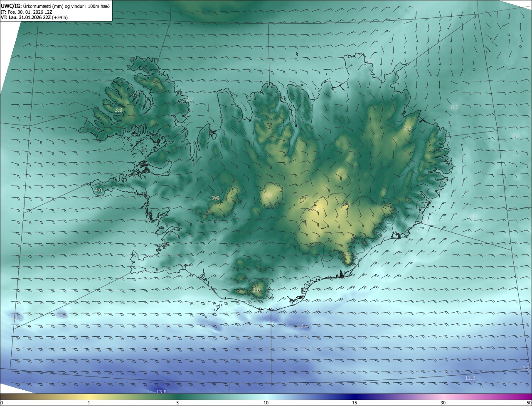Viewport: 532px width, 406px height.
Task: Click the 12.2 value at the right edge
Action: pos(525,369)
